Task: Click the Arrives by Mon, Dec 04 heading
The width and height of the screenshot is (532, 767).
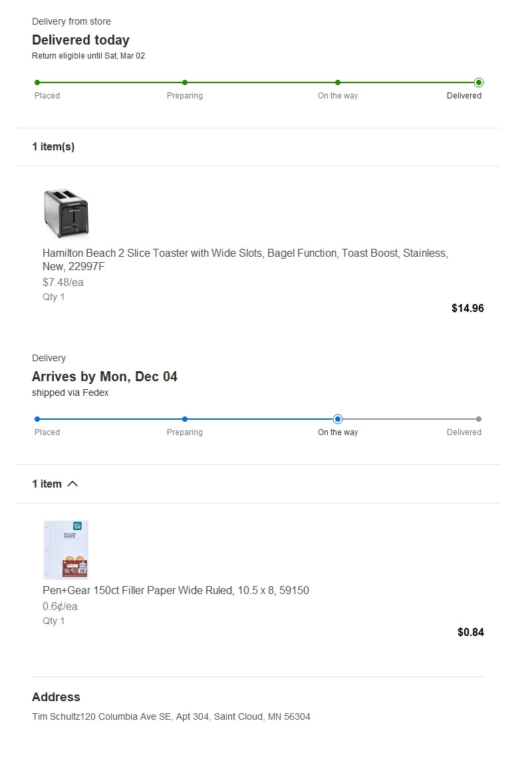Action: point(104,377)
